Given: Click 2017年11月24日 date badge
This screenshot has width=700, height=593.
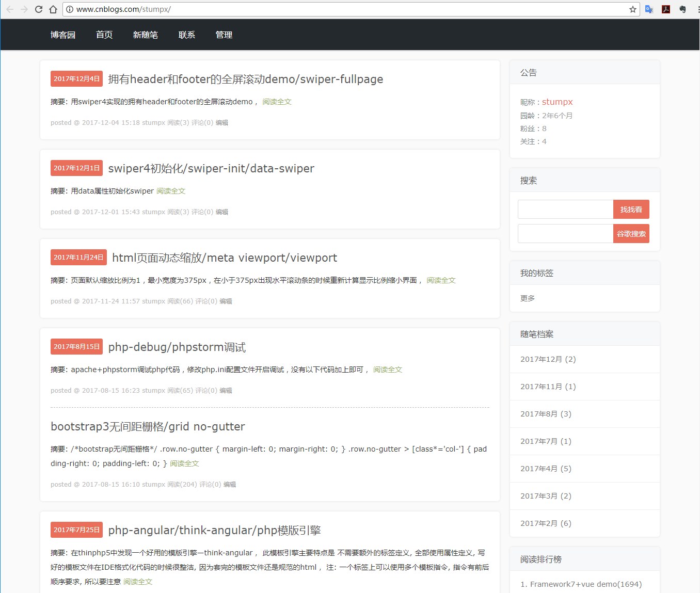Looking at the screenshot, I should click(78, 257).
